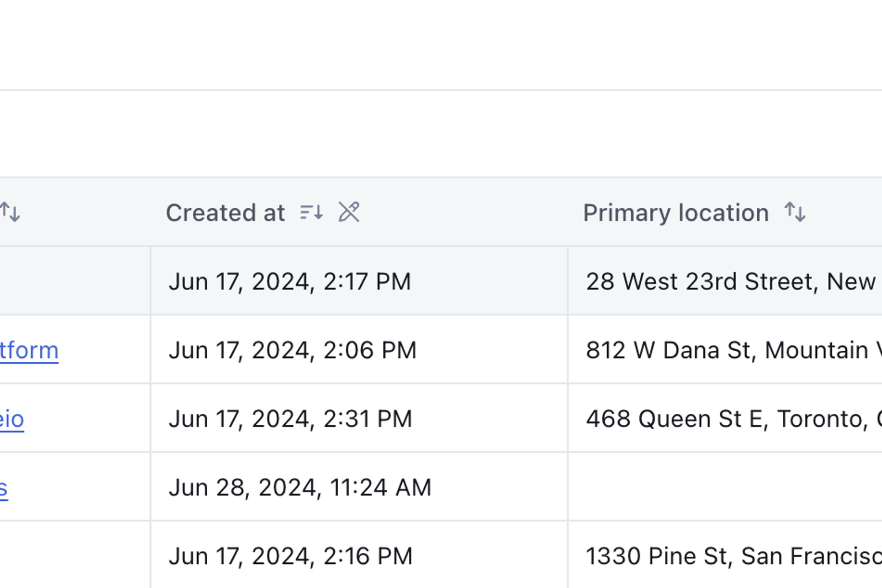882x588 pixels.
Task: Select the Jun 17, 2024, 2:16 PM cell
Action: [x=359, y=555]
